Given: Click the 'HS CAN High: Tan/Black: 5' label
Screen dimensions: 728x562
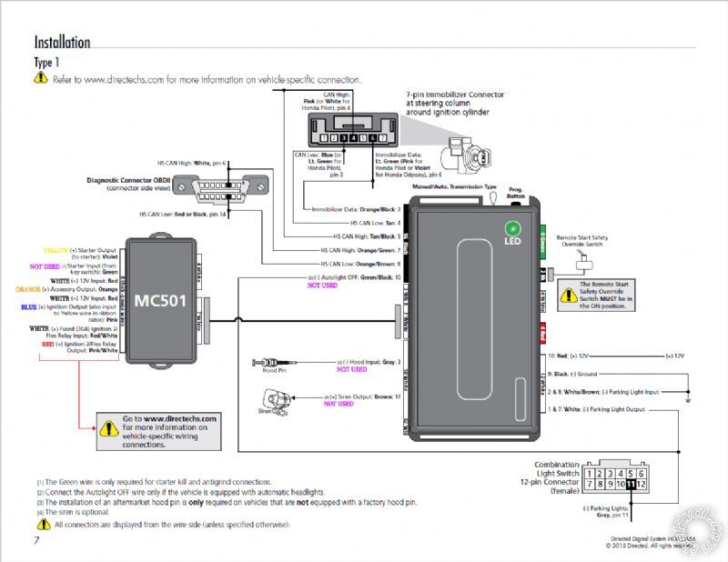Looking at the screenshot, I should point(367,236).
